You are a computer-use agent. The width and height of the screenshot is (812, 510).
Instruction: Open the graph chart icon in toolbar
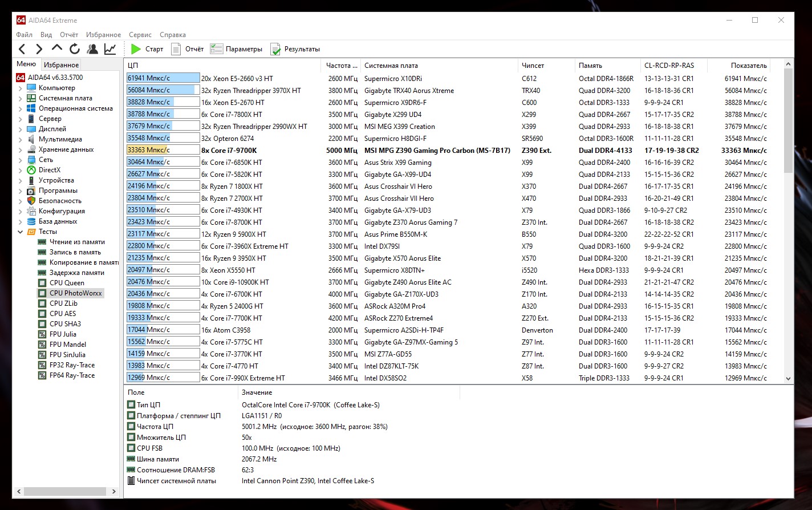coord(110,49)
